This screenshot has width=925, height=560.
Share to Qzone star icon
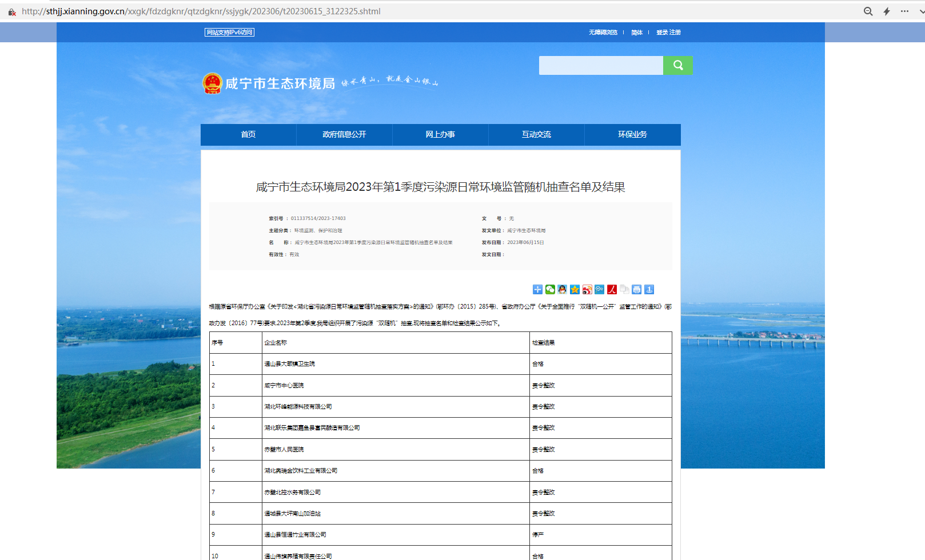[575, 290]
